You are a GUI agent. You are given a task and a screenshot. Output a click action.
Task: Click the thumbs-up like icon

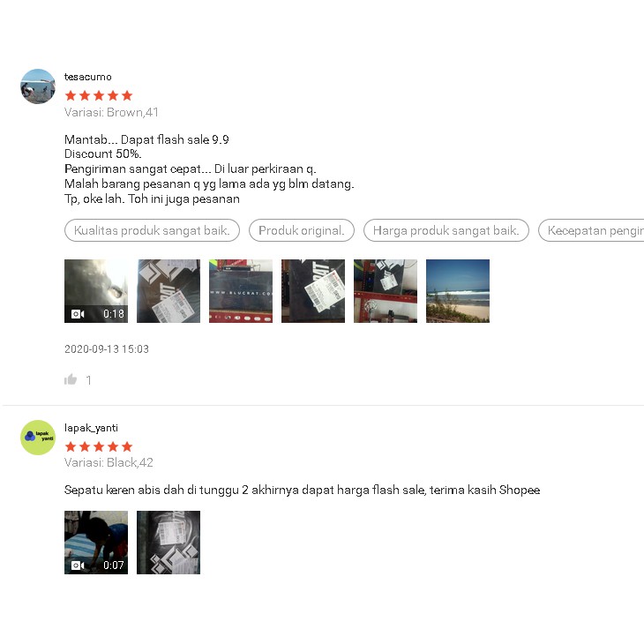(x=71, y=379)
